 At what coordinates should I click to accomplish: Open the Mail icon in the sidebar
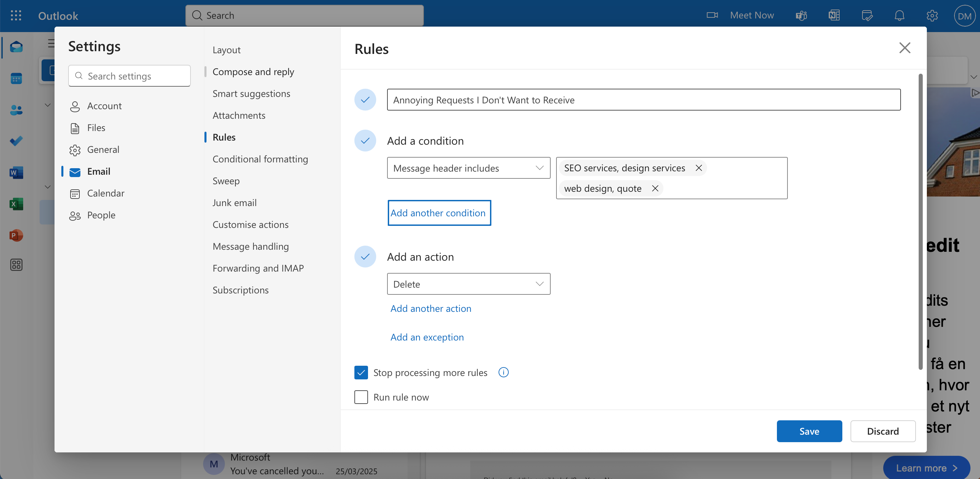pos(16,47)
